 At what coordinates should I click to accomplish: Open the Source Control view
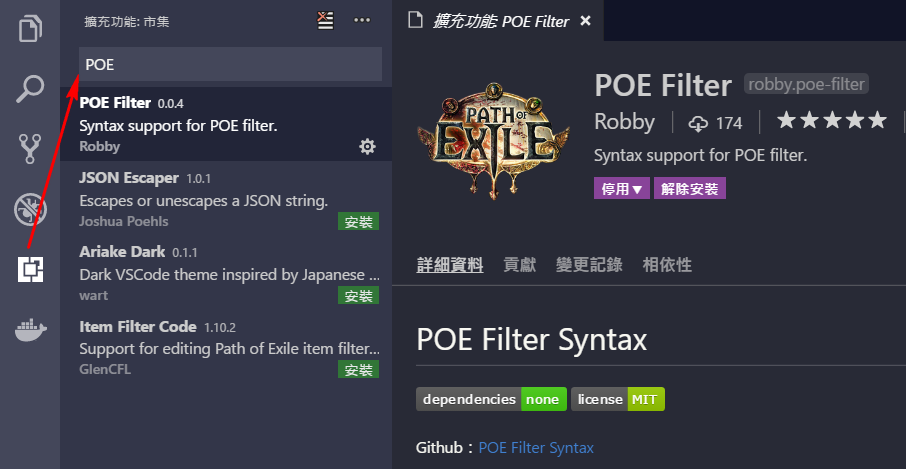click(x=30, y=149)
